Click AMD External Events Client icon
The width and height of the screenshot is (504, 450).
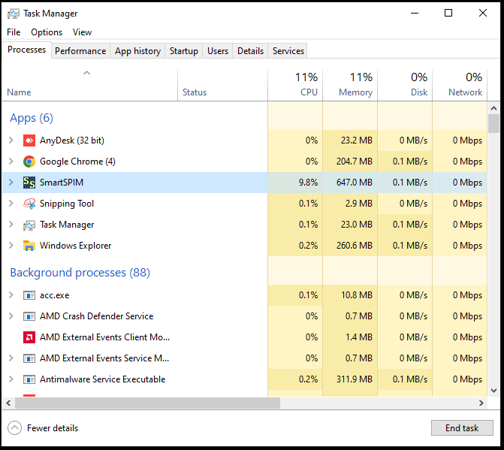coord(29,337)
